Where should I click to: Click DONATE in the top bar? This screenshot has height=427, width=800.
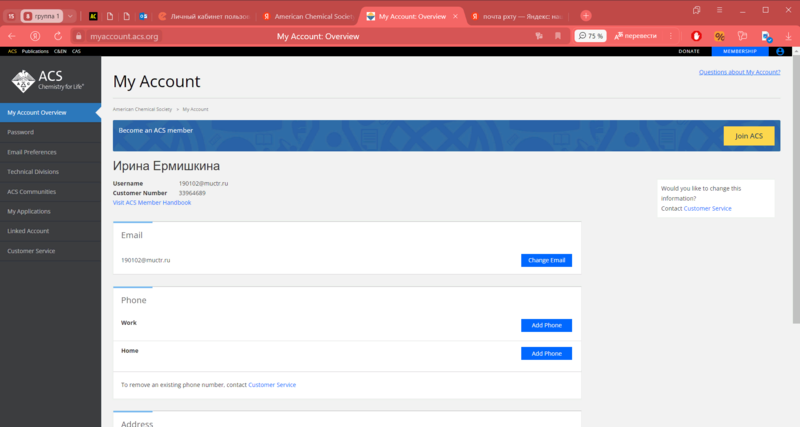click(x=689, y=51)
